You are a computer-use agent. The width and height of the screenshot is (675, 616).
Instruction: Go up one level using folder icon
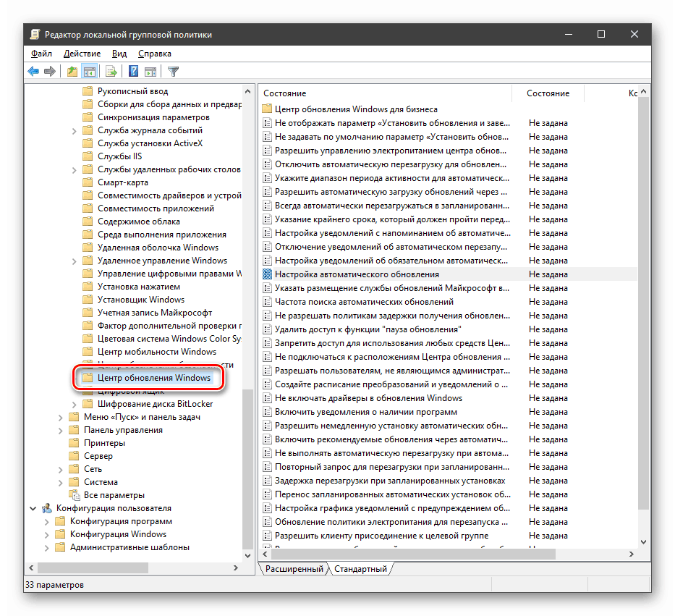[x=72, y=71]
